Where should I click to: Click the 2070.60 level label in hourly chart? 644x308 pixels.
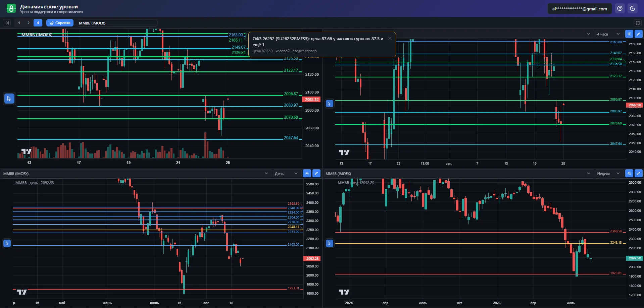point(291,117)
